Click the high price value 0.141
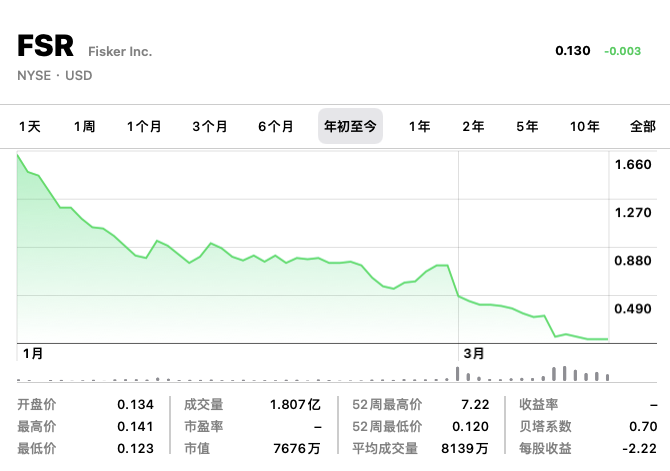Image resolution: width=670 pixels, height=471 pixels. tap(135, 427)
